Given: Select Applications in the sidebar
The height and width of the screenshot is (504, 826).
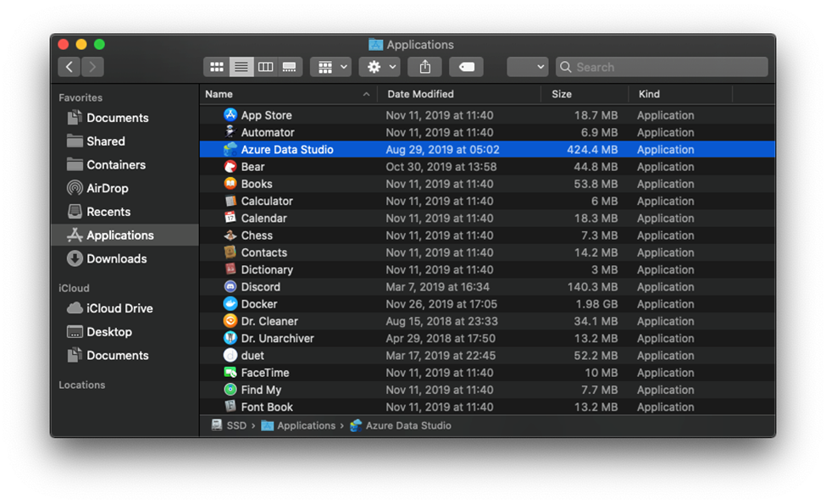Looking at the screenshot, I should pos(125,235).
